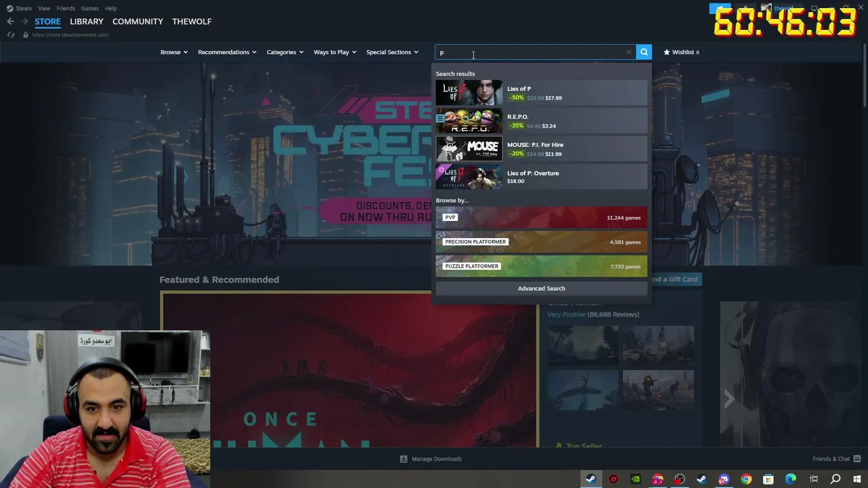This screenshot has height=488, width=868.
Task: Open the Wishlist page
Action: [681, 52]
